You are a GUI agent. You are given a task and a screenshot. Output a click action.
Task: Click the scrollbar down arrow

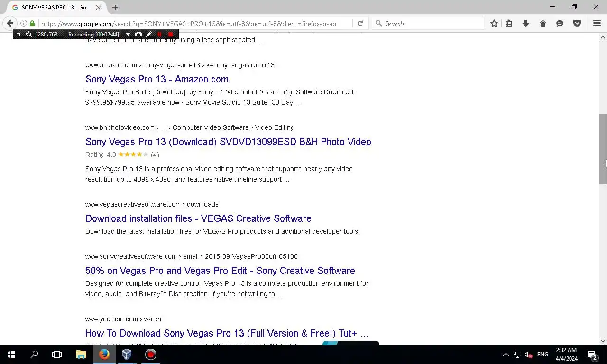coord(603,341)
